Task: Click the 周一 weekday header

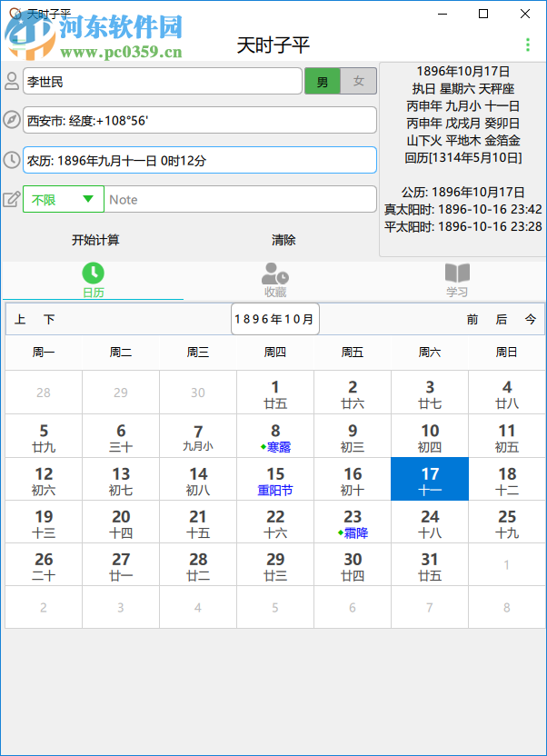Action: tap(44, 353)
